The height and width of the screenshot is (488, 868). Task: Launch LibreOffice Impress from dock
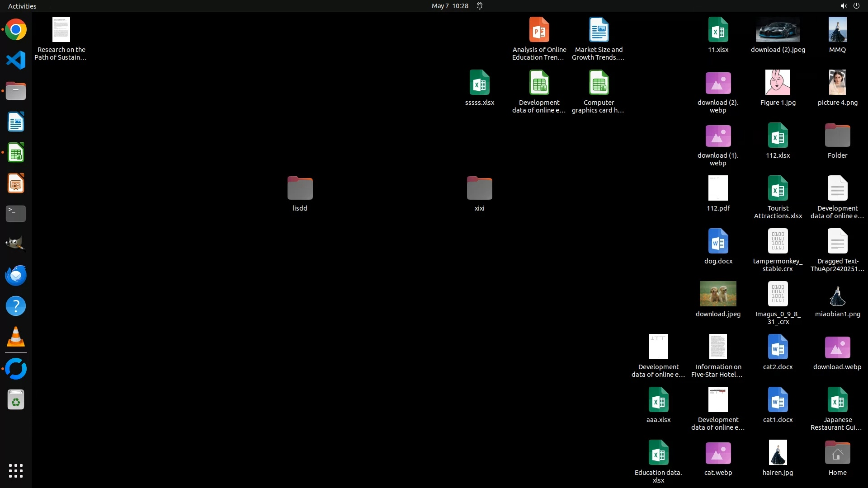(x=16, y=183)
